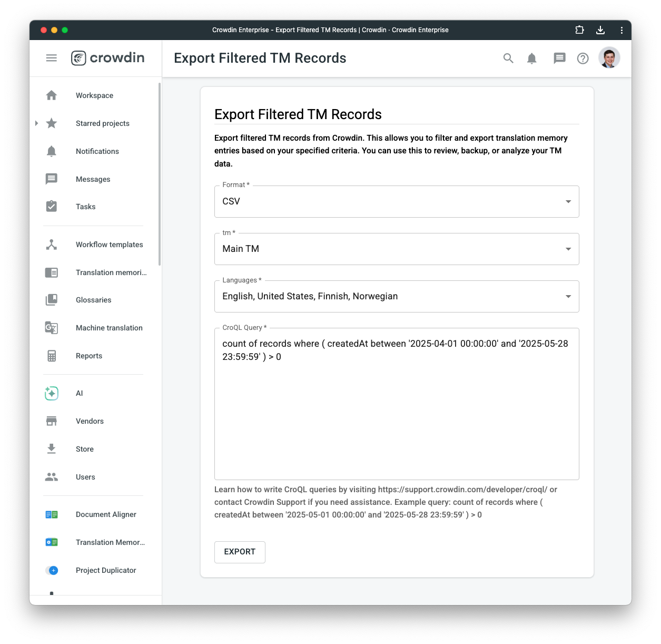Click the download icon in title bar
The height and width of the screenshot is (644, 661).
600,30
